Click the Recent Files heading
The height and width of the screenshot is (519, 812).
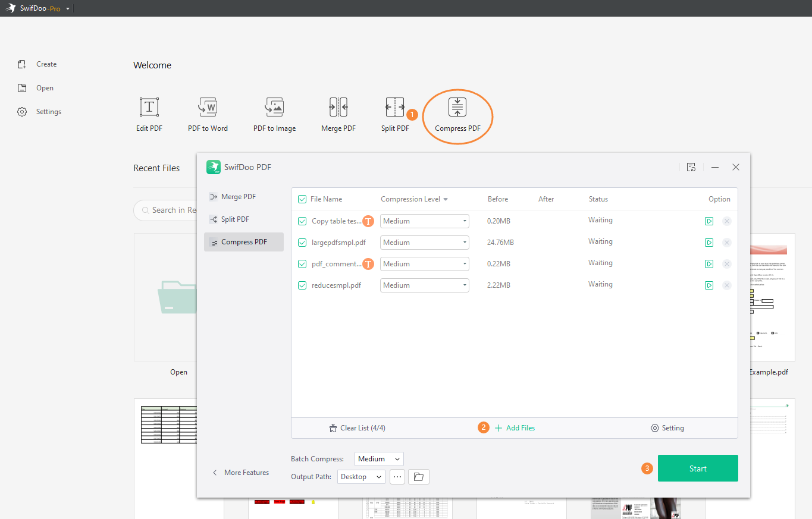[156, 168]
